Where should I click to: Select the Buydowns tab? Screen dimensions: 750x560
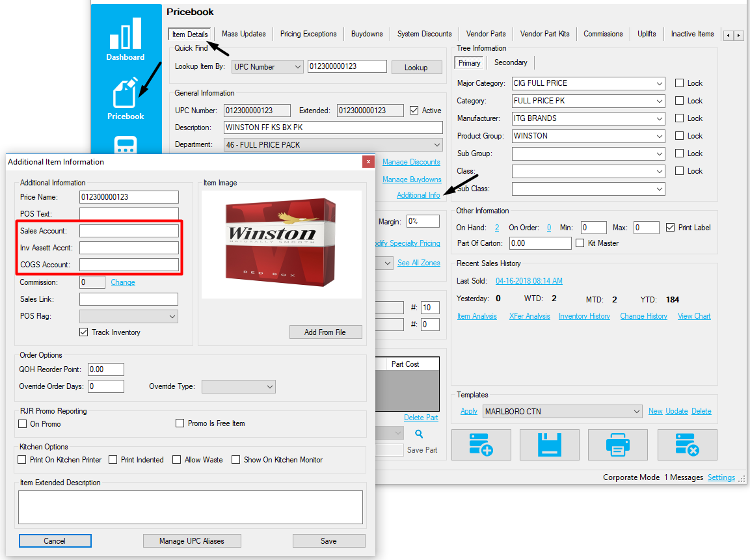(367, 34)
